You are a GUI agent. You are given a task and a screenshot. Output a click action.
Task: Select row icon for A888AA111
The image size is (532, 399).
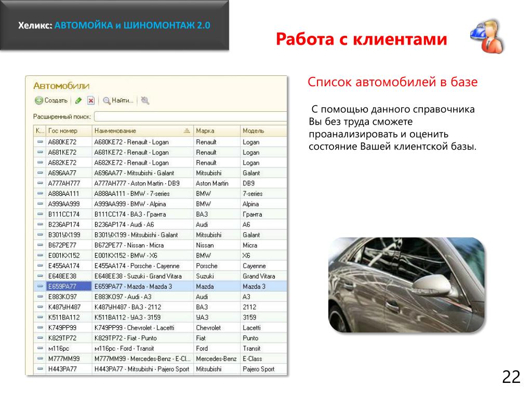[x=40, y=193]
